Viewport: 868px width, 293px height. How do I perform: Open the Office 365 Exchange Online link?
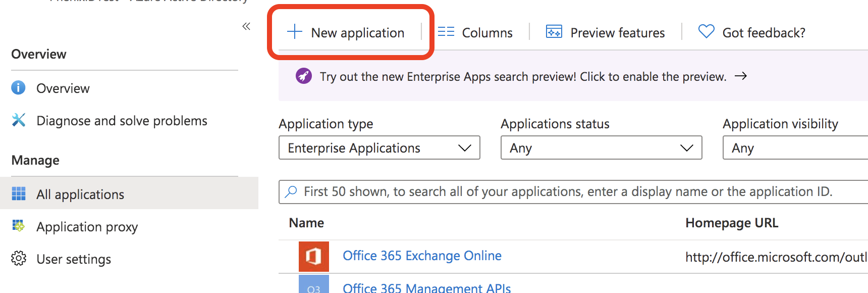coord(422,256)
